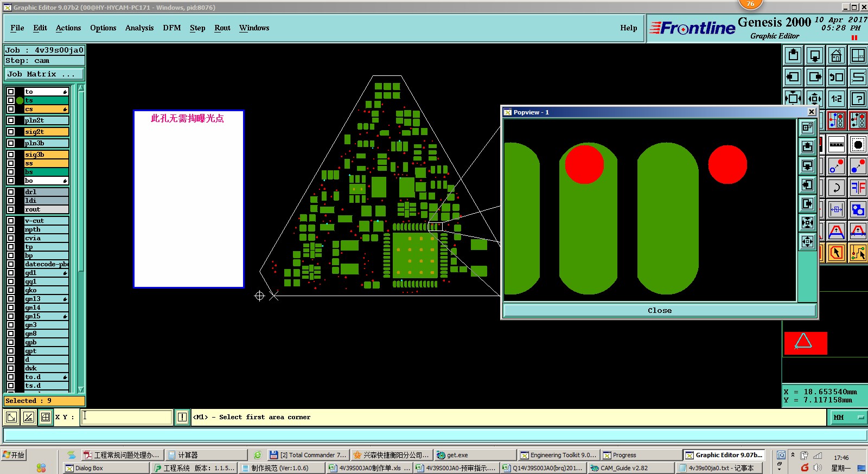The image size is (868, 474).
Task: Toggle the 'pln2t' layer checkbox
Action: [11, 120]
